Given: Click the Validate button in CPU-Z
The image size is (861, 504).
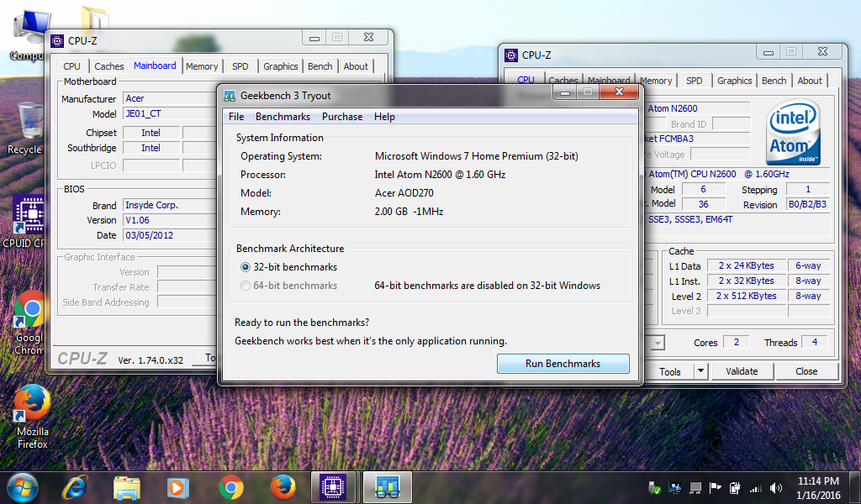Looking at the screenshot, I should (x=742, y=371).
